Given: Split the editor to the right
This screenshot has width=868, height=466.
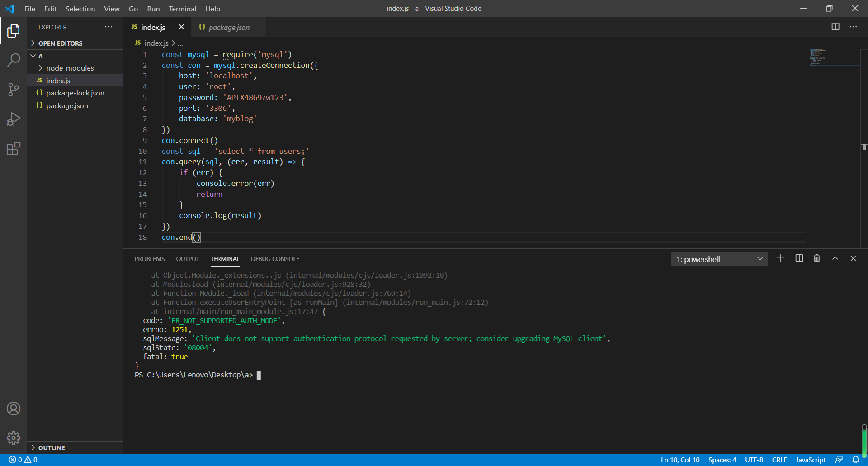Looking at the screenshot, I should (835, 27).
